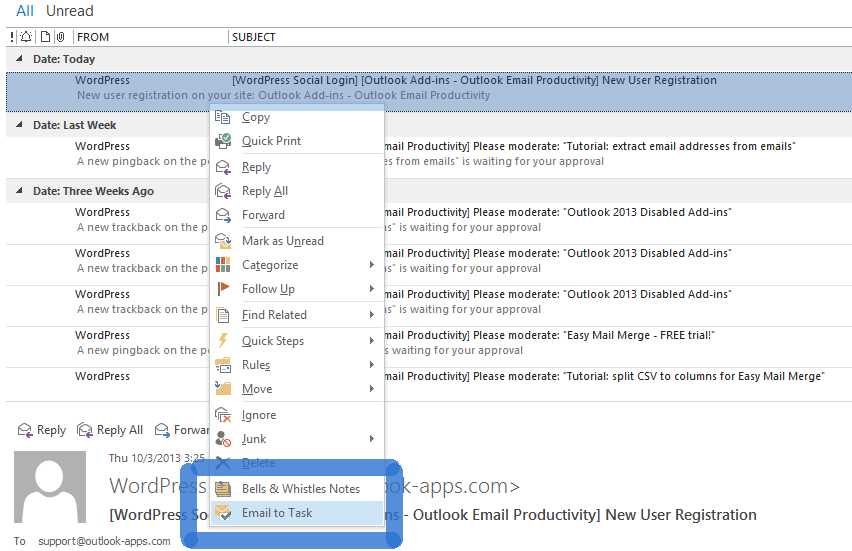The width and height of the screenshot is (852, 551).
Task: Click the Quick Steps lightning icon
Action: (223, 341)
